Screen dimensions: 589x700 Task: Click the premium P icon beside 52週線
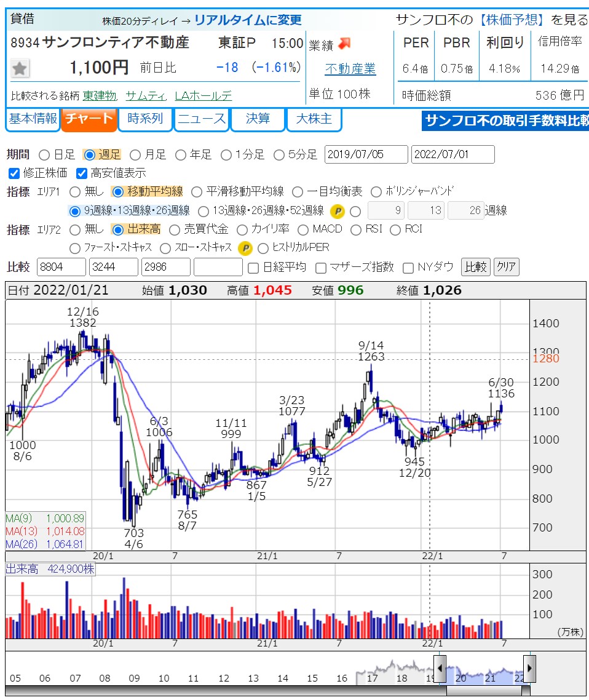337,211
